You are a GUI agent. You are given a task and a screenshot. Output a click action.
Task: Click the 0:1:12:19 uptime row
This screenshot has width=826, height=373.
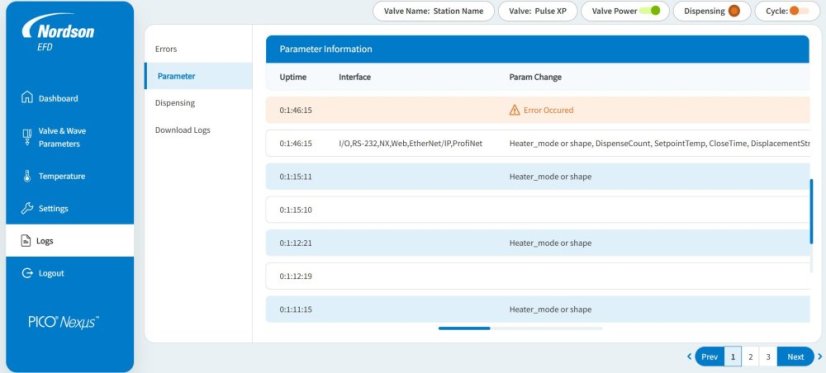(538, 276)
